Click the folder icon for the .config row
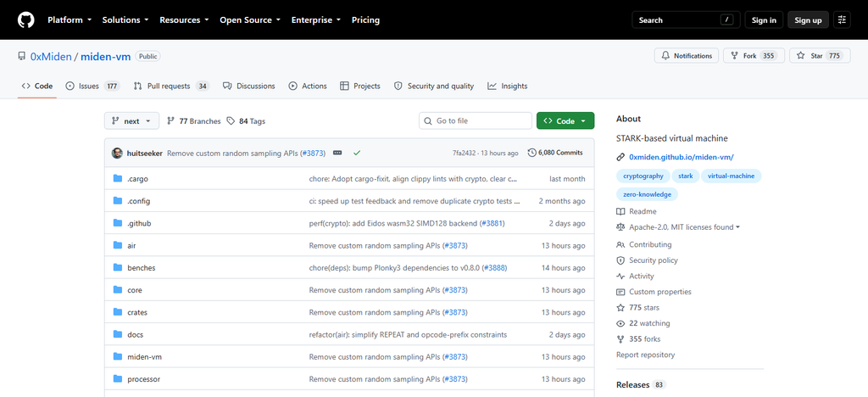The width and height of the screenshot is (868, 397). click(x=117, y=200)
